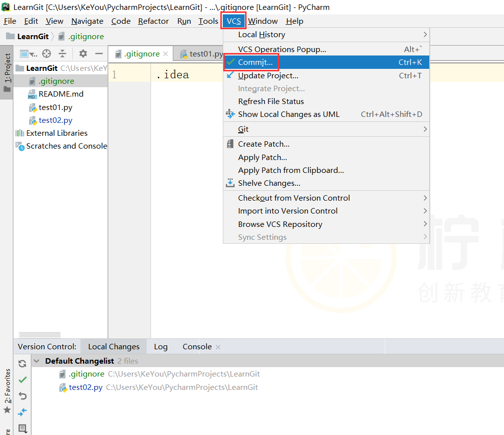Click the locate/scroll-from-source target icon

(47, 54)
